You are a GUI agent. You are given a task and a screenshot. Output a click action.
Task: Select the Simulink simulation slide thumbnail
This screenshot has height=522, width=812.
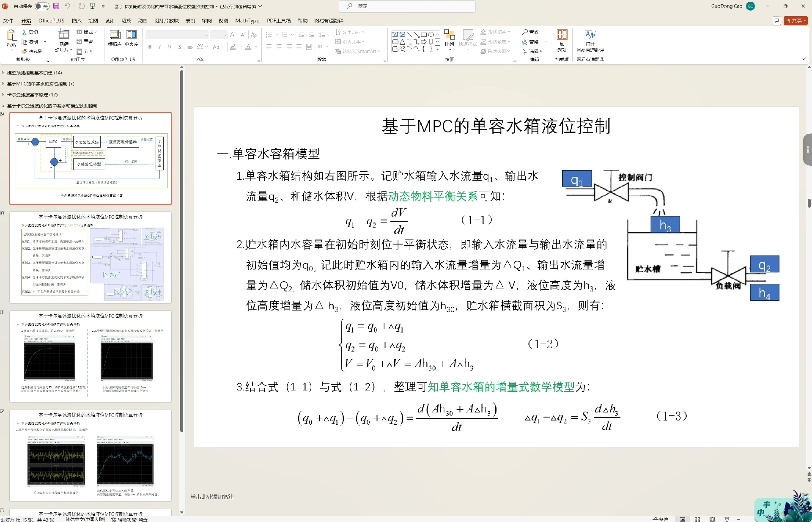tap(91, 257)
